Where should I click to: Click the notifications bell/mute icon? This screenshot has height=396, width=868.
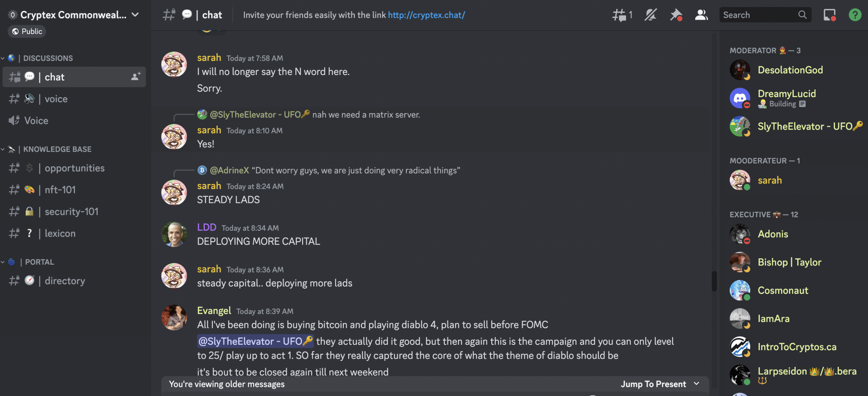pos(650,14)
